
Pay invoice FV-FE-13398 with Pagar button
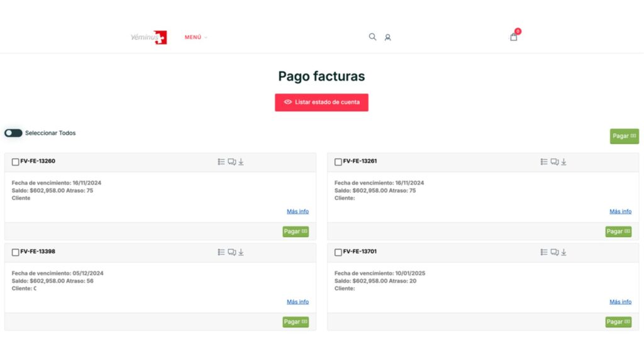pyautogui.click(x=296, y=322)
